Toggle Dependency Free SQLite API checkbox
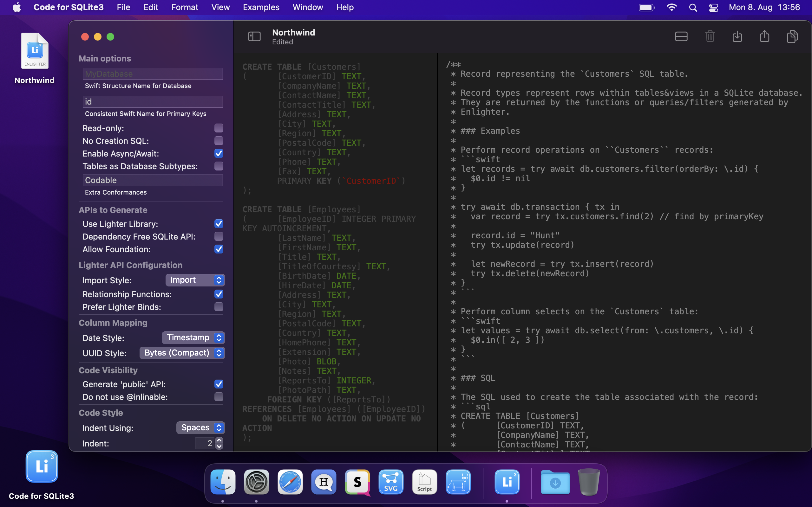The image size is (812, 507). click(219, 236)
